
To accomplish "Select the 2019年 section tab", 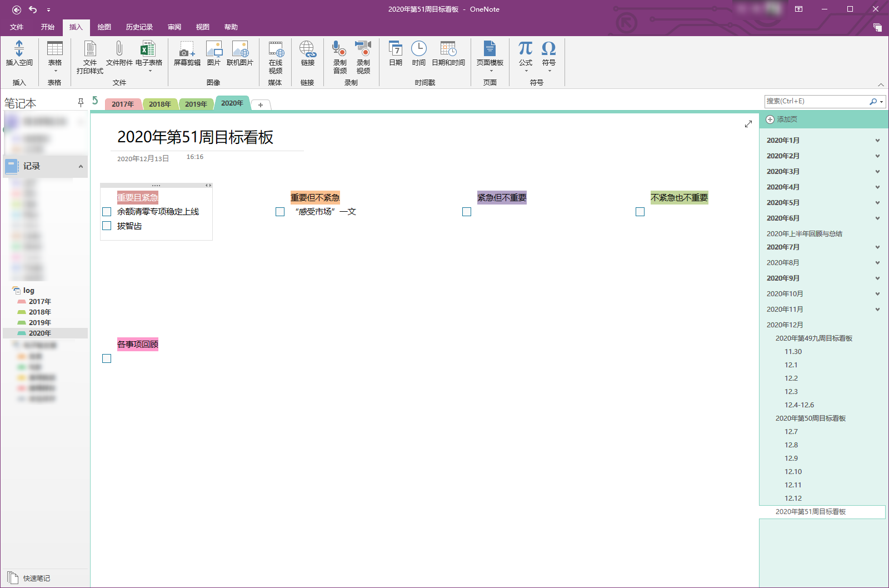I will pyautogui.click(x=196, y=104).
